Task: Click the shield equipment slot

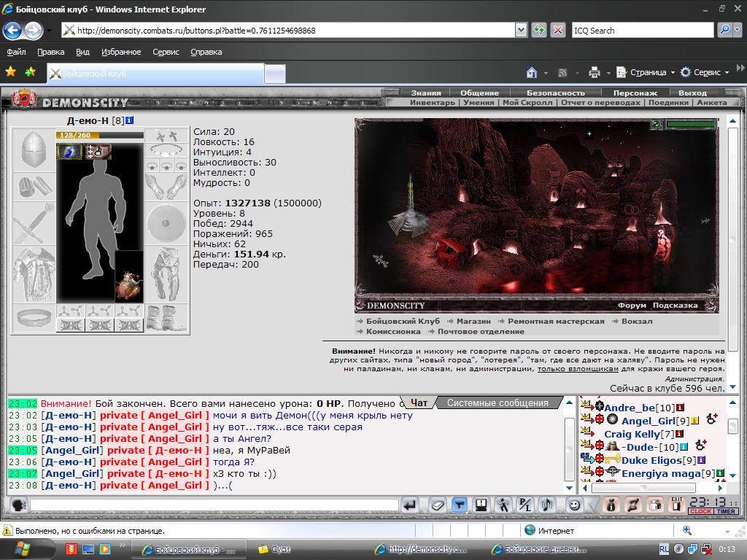Action: (x=166, y=223)
